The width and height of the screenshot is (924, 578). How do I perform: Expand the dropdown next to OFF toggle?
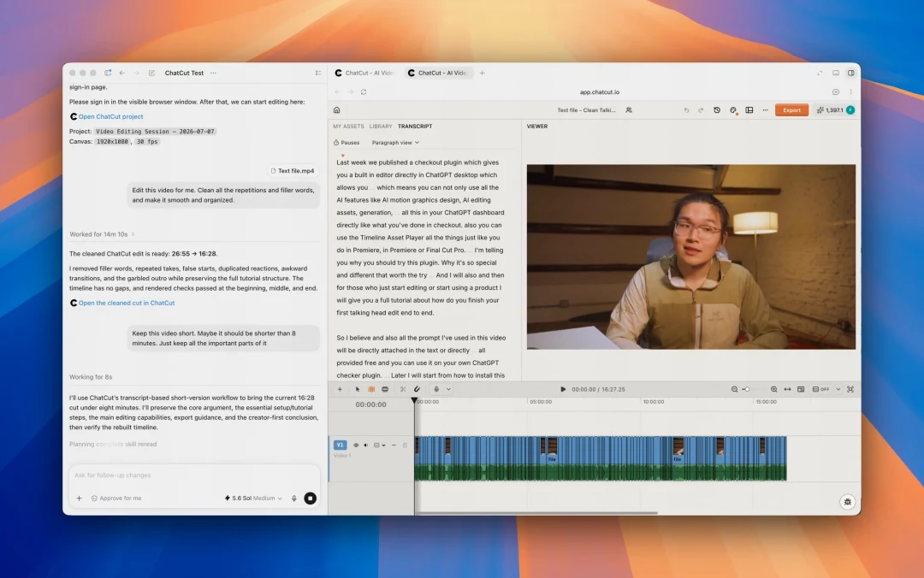tap(838, 389)
